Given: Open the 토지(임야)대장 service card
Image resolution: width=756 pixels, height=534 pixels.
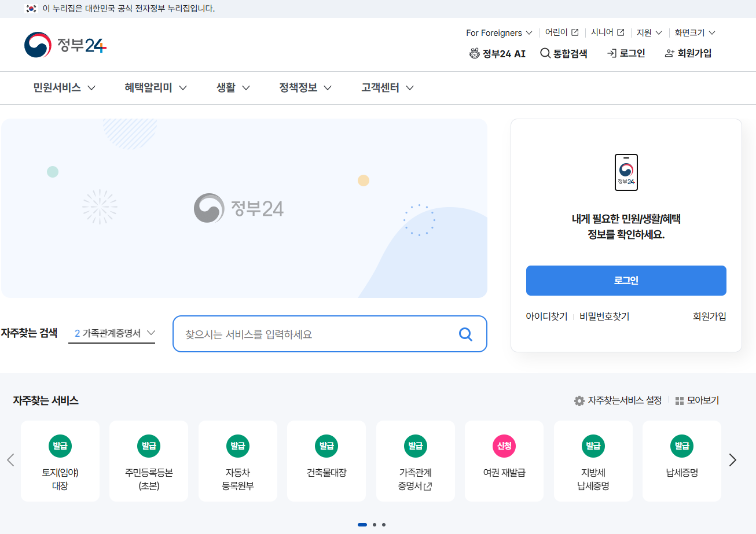Looking at the screenshot, I should tap(60, 461).
